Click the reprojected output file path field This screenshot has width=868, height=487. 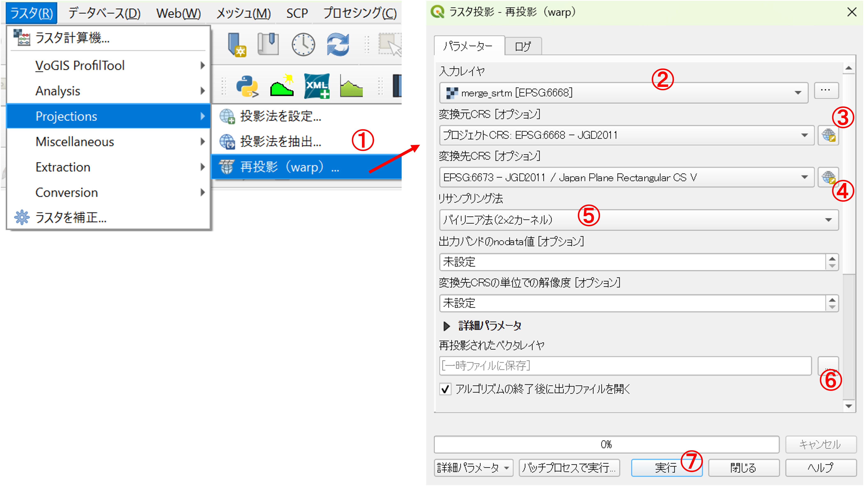(625, 366)
